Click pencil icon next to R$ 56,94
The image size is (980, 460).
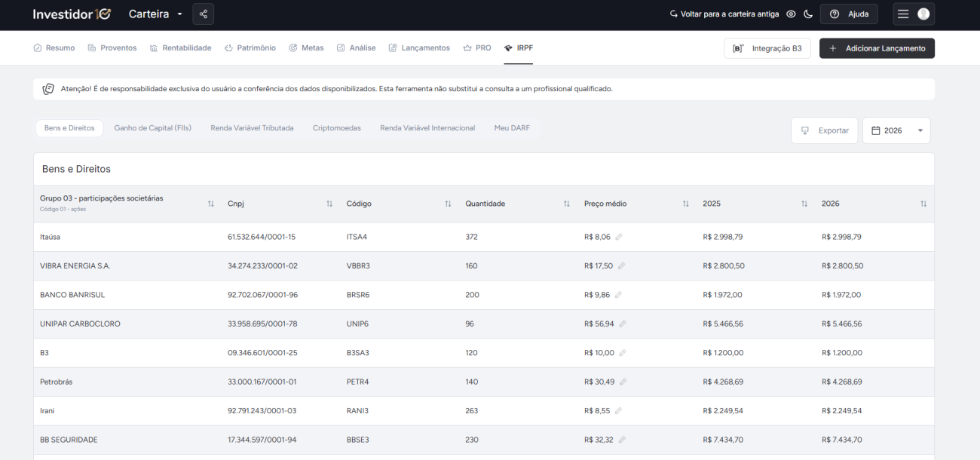[623, 324]
